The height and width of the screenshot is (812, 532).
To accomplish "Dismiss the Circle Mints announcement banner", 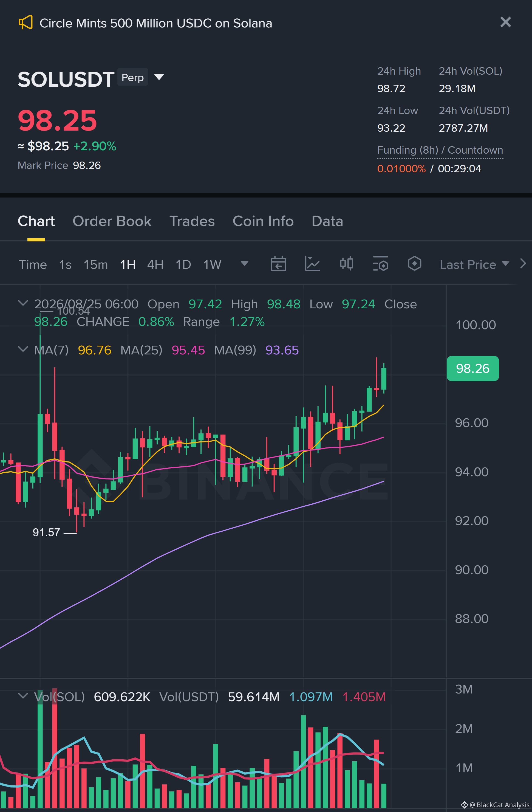I will tap(505, 22).
